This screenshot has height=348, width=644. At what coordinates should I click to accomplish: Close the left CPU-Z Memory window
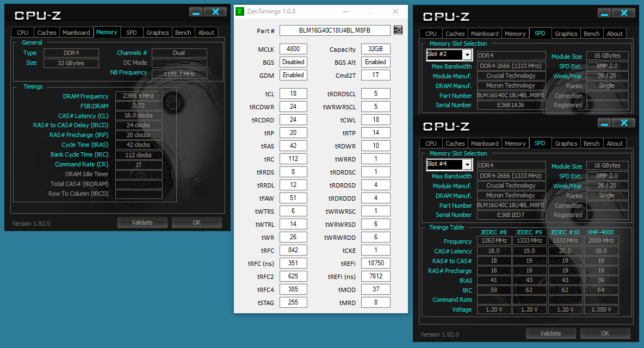click(216, 12)
